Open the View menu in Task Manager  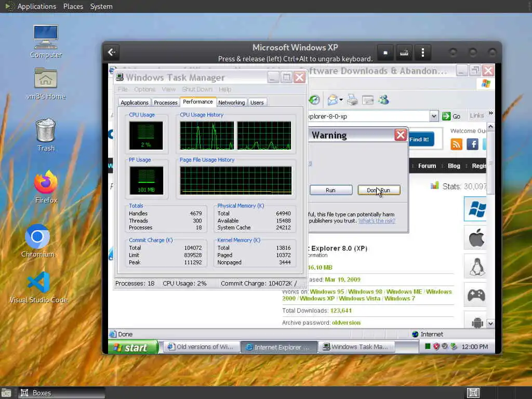pyautogui.click(x=169, y=89)
